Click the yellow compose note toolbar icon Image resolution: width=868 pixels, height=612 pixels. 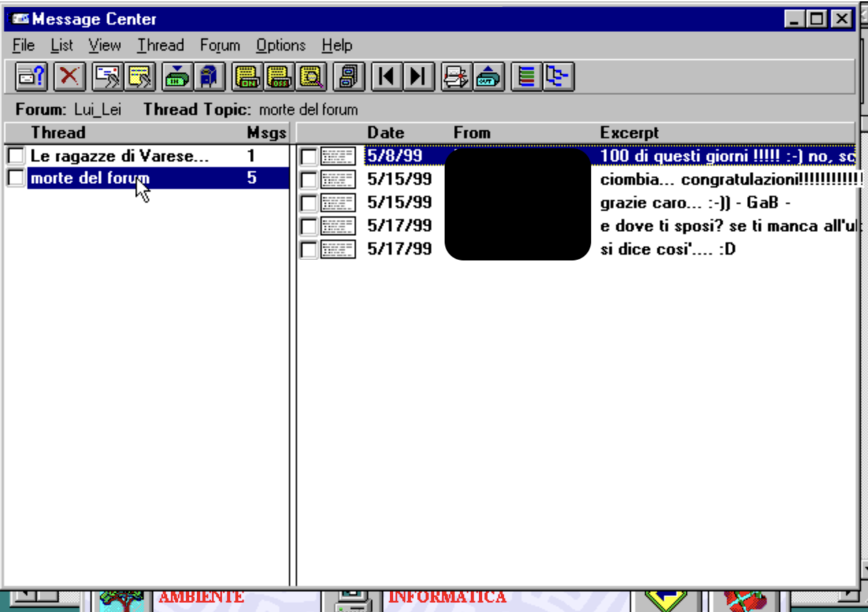(140, 76)
